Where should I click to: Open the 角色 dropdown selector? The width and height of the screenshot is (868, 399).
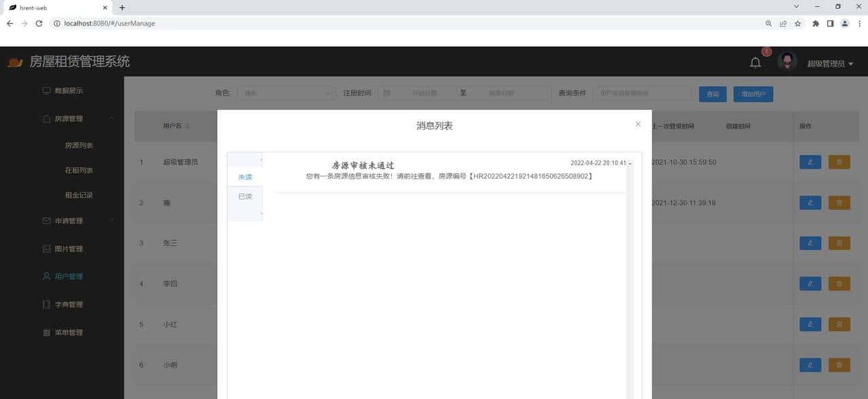click(285, 93)
